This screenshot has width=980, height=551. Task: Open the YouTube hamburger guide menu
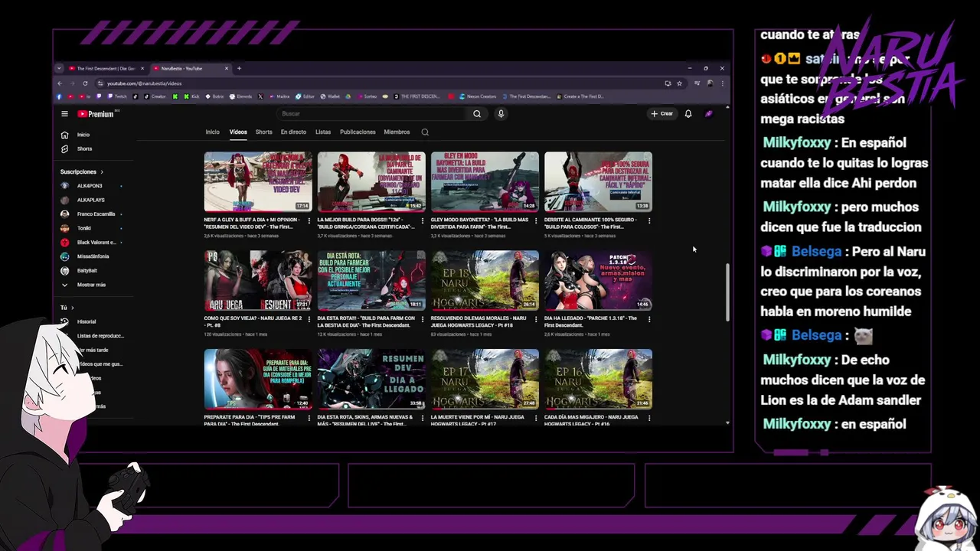(64, 114)
